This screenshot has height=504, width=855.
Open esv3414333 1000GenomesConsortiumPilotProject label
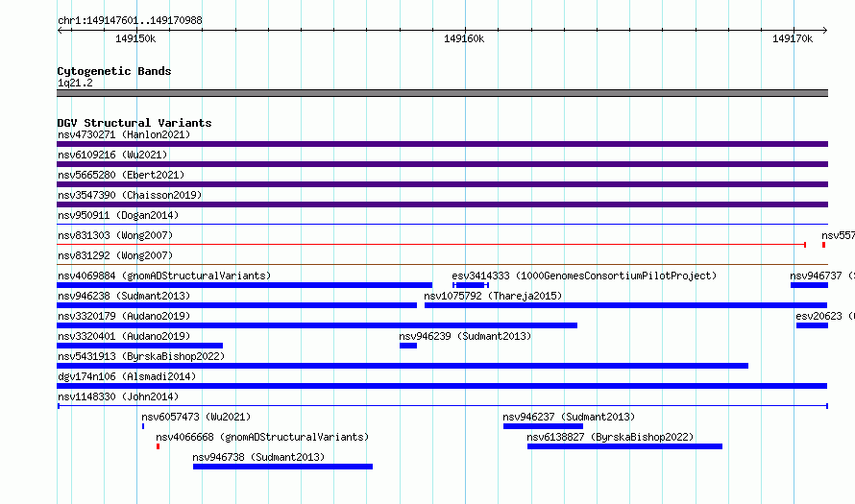click(x=584, y=276)
